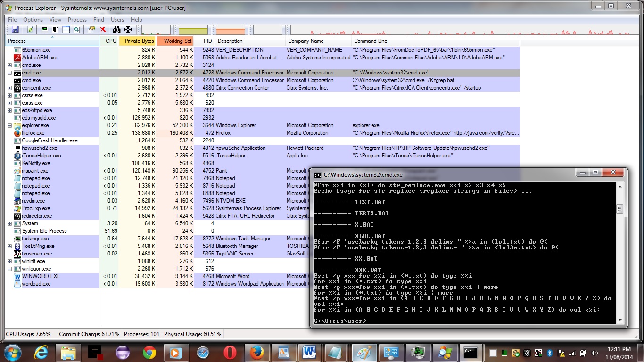Toggle the Show Lower Pane toolbar button
The image size is (644, 362).
[66, 30]
